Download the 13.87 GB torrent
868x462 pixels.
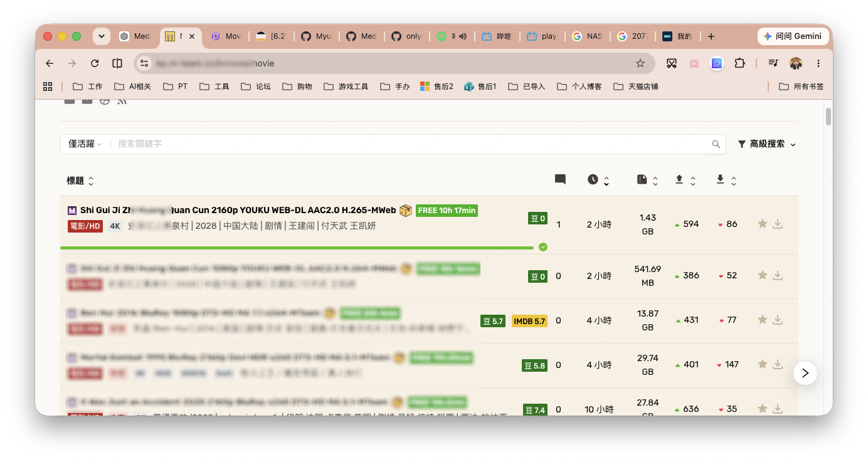778,320
